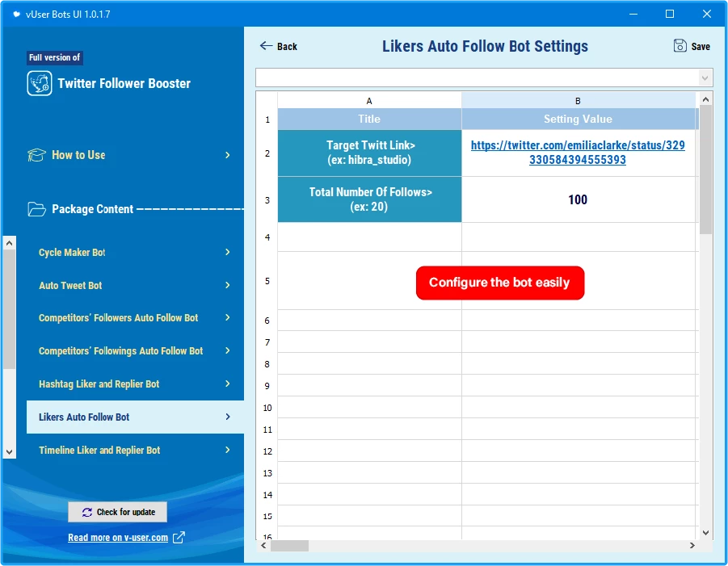Minimize the vUser Bots UI window
The width and height of the screenshot is (728, 566).
(633, 14)
